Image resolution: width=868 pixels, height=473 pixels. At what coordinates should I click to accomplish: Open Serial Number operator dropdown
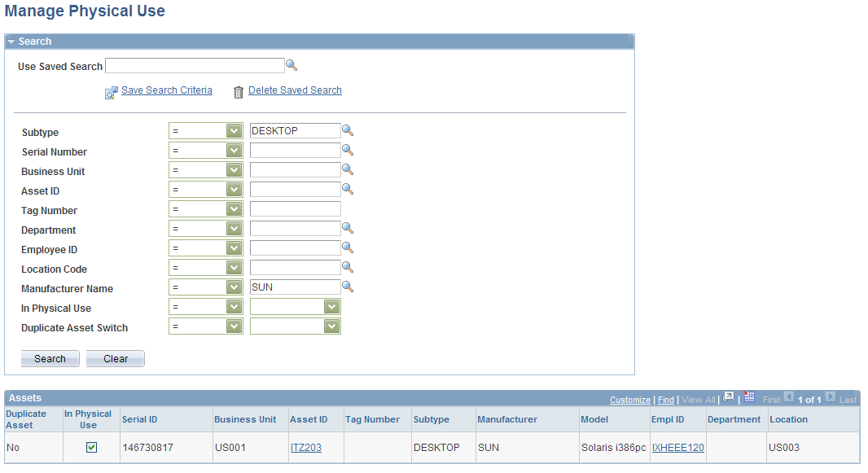pos(206,151)
